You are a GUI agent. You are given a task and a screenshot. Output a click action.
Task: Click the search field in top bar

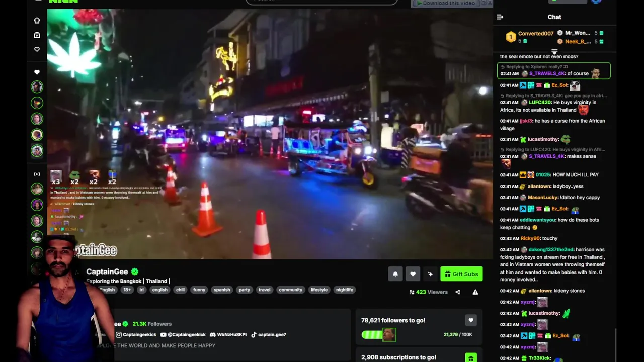coord(321,2)
